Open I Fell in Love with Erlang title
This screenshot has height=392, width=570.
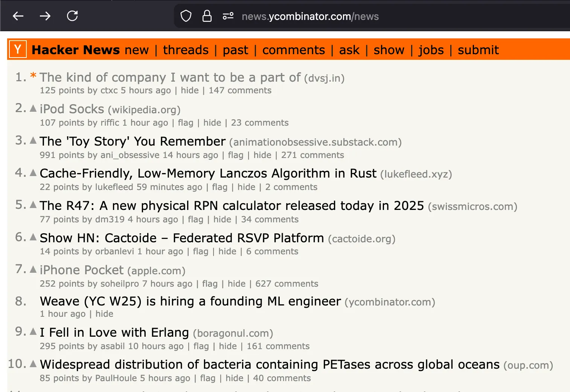(114, 332)
